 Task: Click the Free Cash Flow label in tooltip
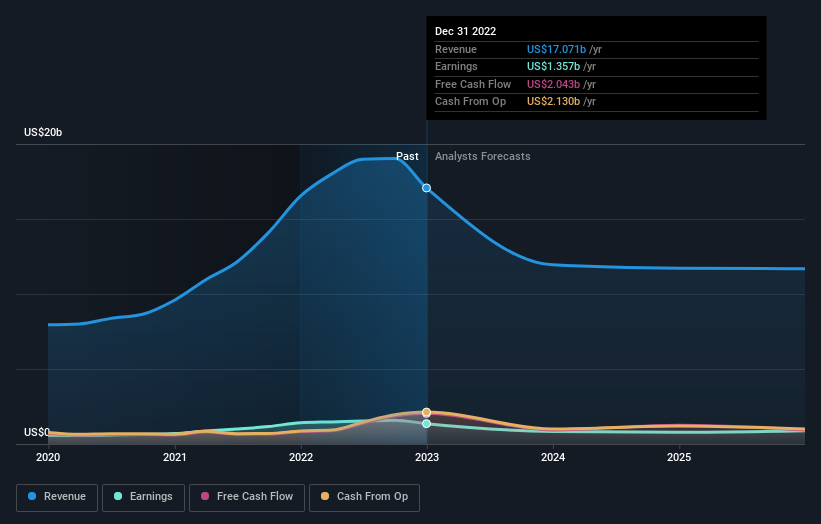pos(473,84)
